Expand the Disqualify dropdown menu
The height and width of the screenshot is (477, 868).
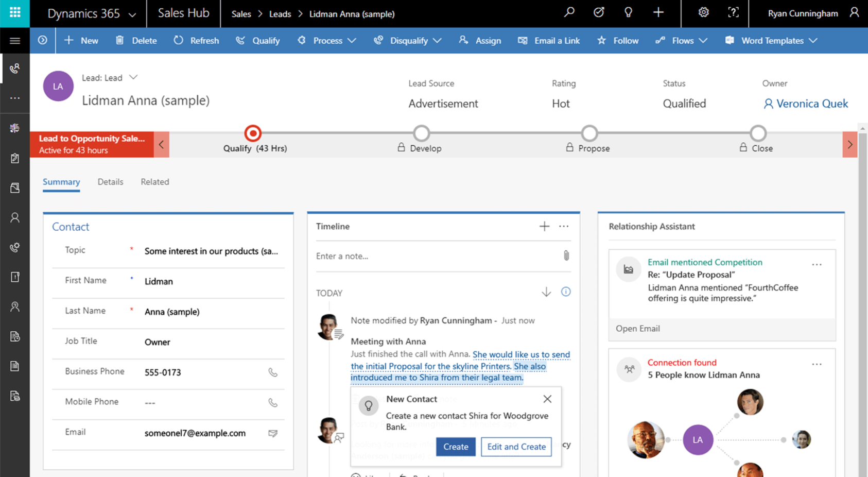[437, 41]
